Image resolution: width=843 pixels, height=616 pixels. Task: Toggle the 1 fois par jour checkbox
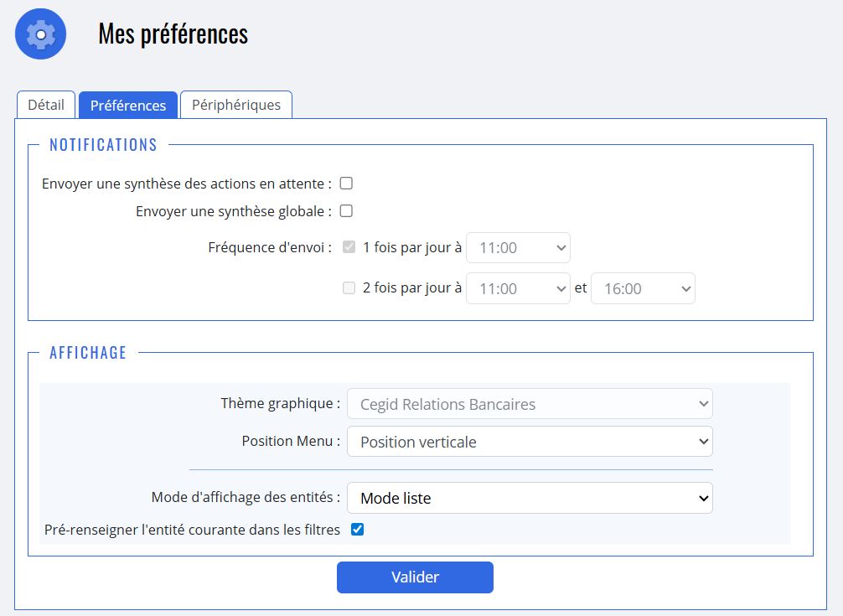point(349,247)
